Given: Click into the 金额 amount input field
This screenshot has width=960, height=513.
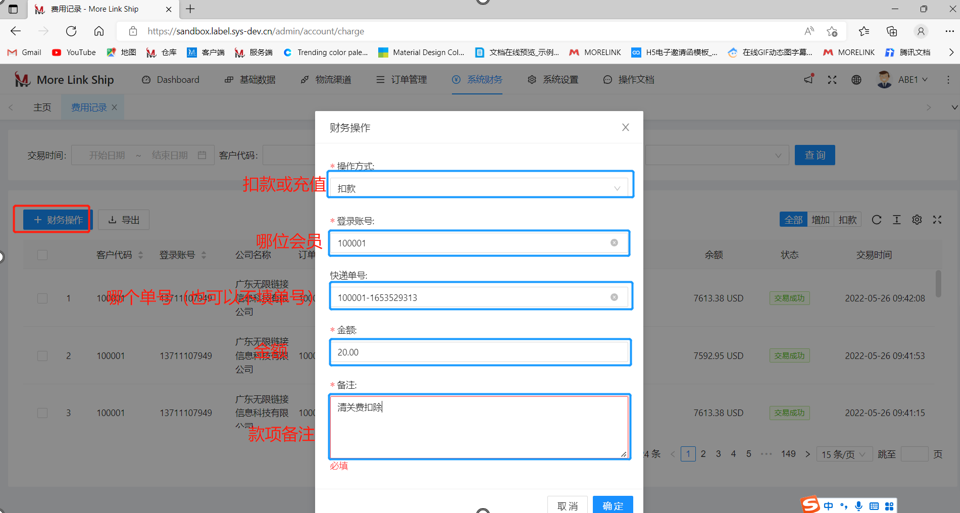Looking at the screenshot, I should 480,352.
